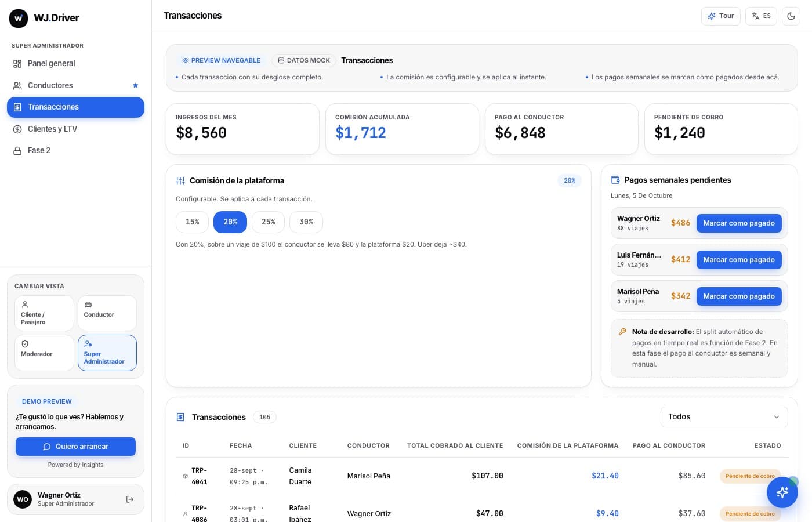812x522 pixels.
Task: Open Clientes y LTV section
Action: pyautogui.click(x=75, y=129)
